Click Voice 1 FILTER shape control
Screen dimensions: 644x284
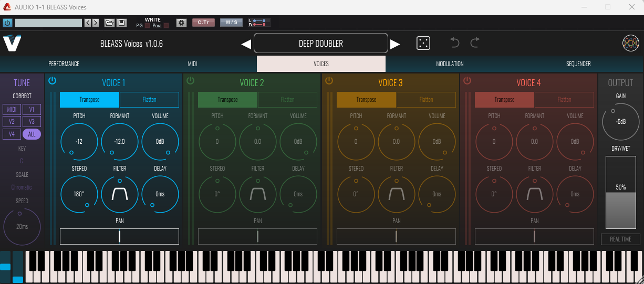click(119, 194)
